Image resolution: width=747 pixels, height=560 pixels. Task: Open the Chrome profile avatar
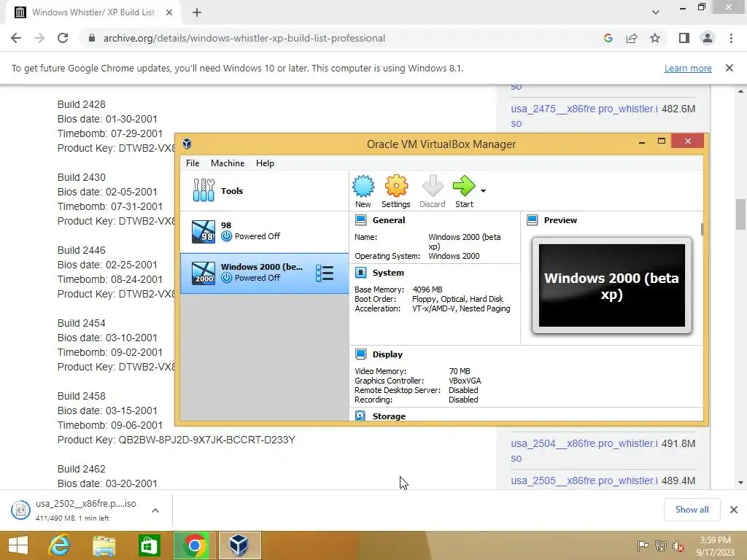click(x=708, y=38)
